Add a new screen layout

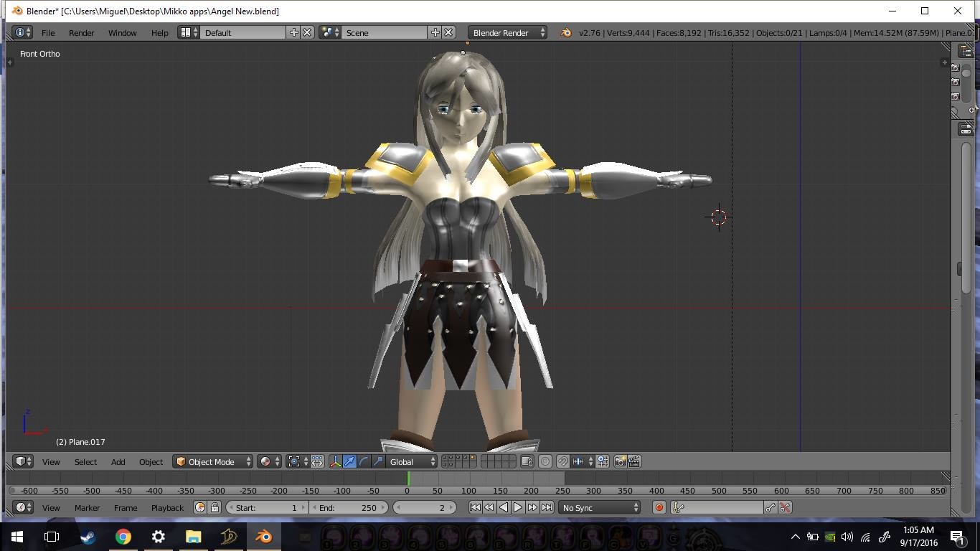pos(293,33)
